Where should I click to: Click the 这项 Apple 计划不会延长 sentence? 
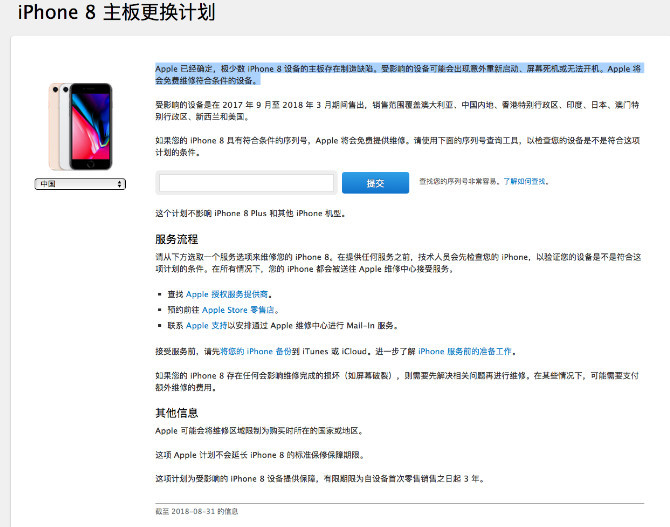click(260, 455)
